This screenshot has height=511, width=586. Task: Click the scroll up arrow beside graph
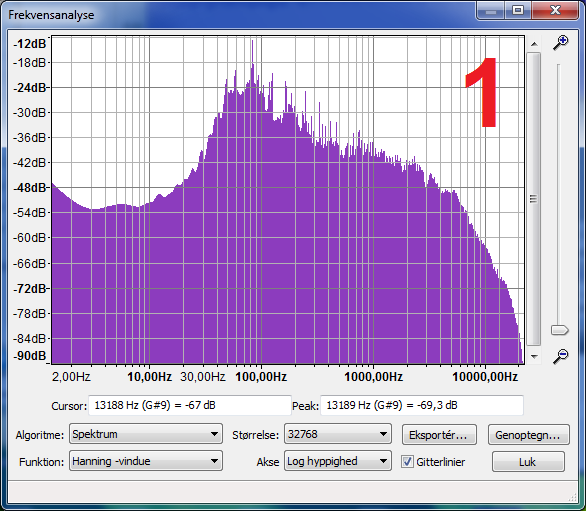(534, 44)
